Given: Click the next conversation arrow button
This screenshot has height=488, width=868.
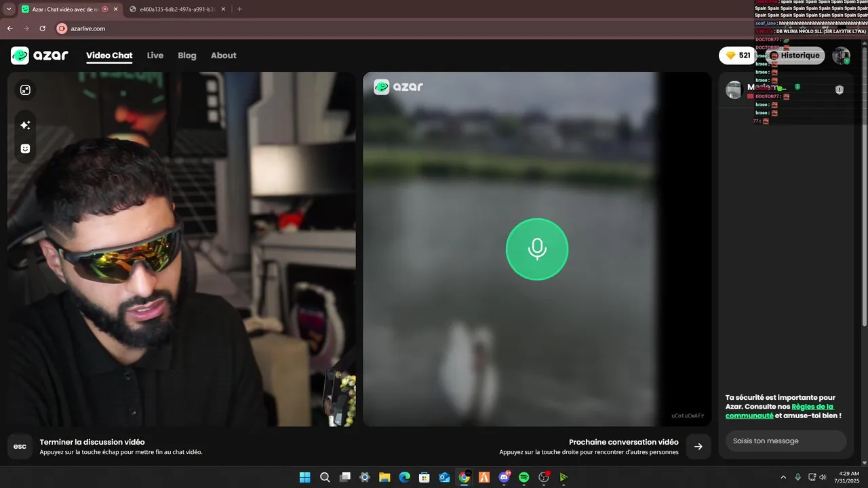Looking at the screenshot, I should [x=698, y=446].
